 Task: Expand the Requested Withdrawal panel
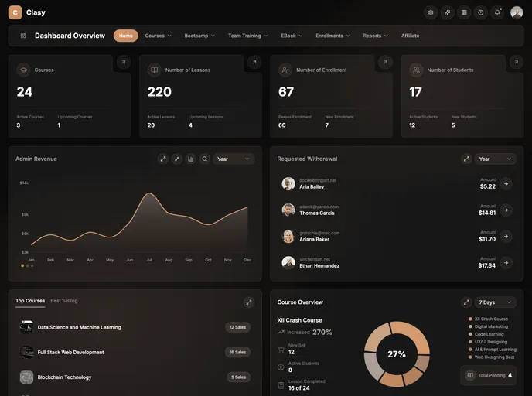click(x=466, y=159)
